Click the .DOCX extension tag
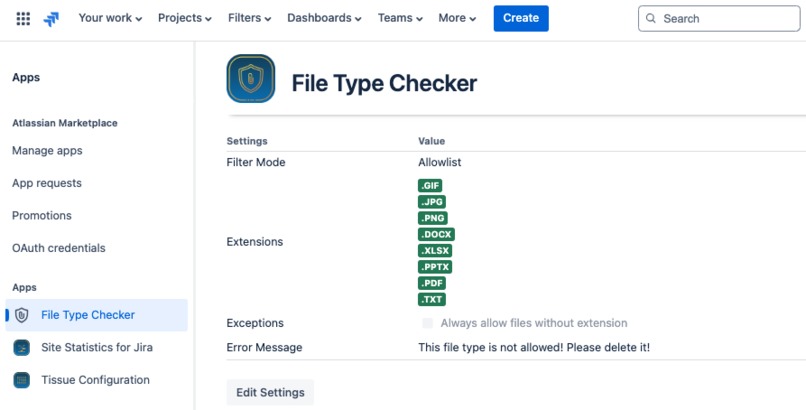This screenshot has width=806, height=410. click(436, 234)
